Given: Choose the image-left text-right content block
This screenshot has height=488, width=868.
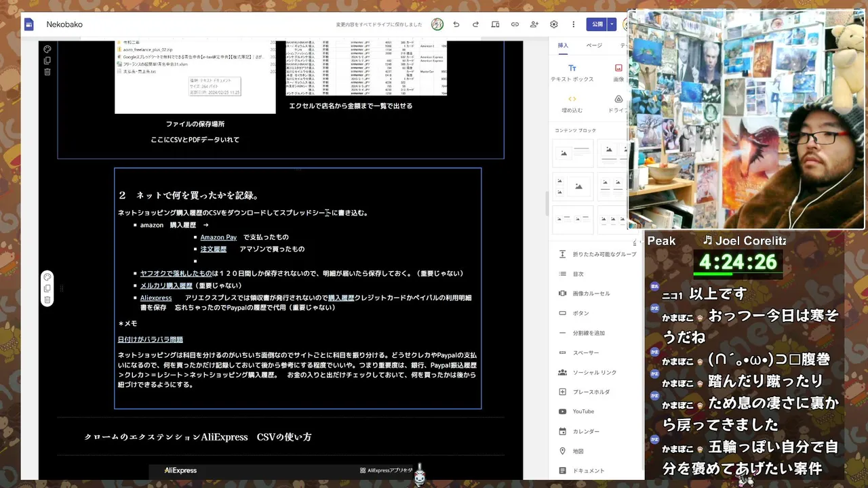Looking at the screenshot, I should (x=573, y=153).
